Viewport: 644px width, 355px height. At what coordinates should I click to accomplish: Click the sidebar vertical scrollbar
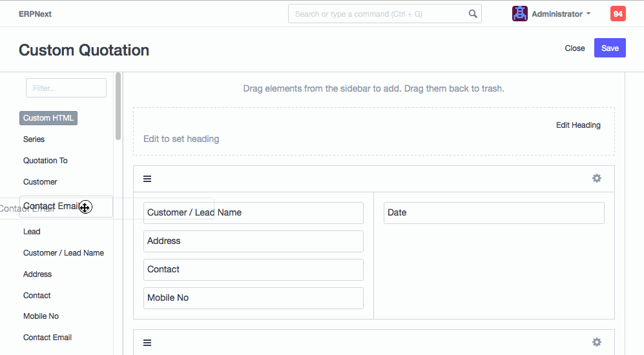click(118, 107)
